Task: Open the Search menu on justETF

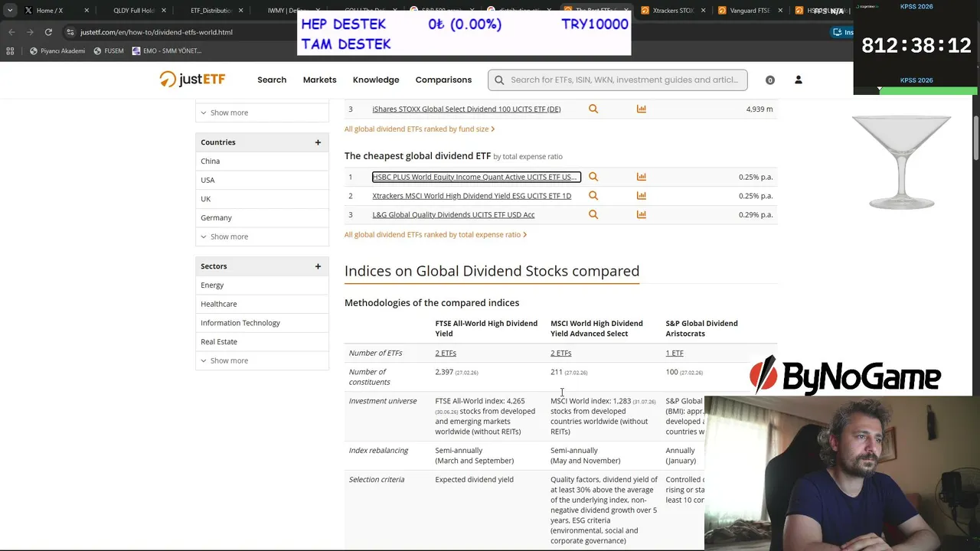Action: click(x=272, y=80)
